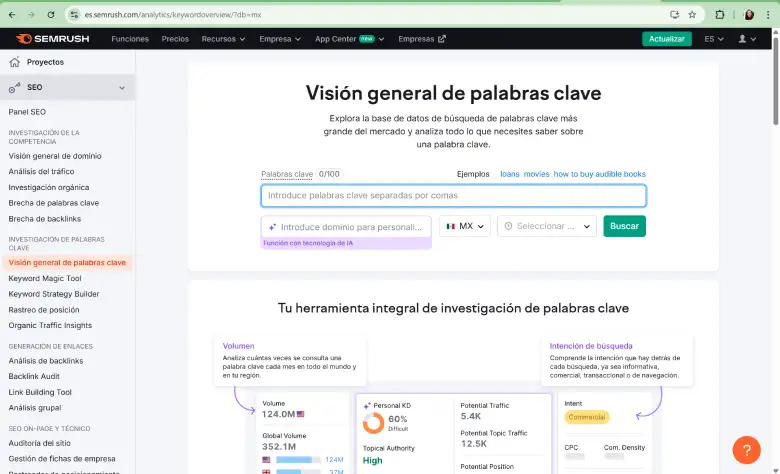Click the 'Función con tecnología de IA' label
Viewport: 780px width, 474px height.
tap(308, 243)
